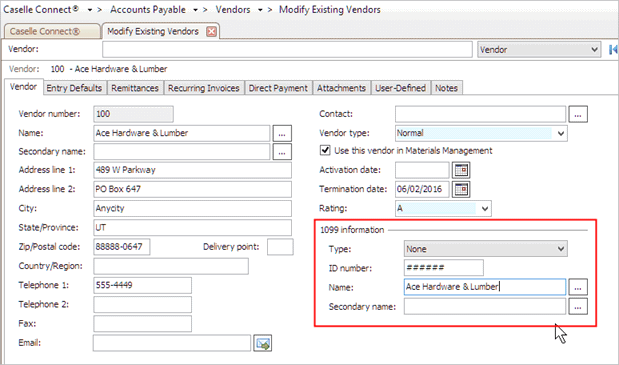Close the Modify Existing Vendors tab
The height and width of the screenshot is (365, 619).
coord(212,32)
